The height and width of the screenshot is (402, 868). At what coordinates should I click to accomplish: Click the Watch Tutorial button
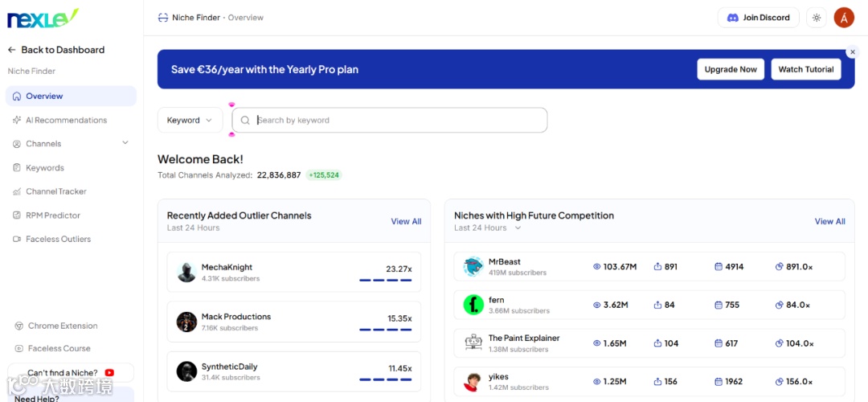click(x=806, y=69)
